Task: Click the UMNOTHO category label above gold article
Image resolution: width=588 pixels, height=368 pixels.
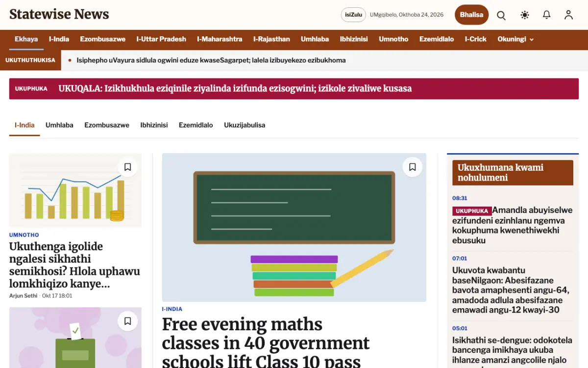Action: (x=24, y=235)
